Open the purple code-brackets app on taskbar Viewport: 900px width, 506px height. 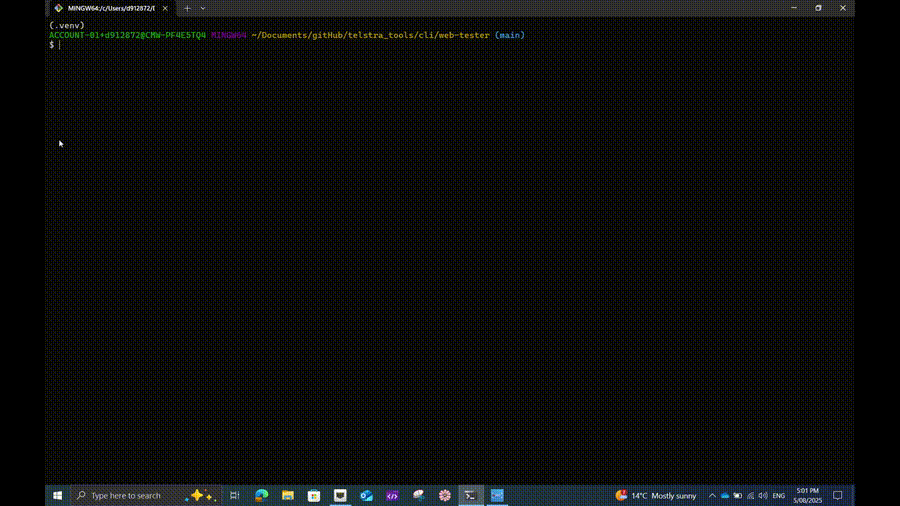[393, 495]
